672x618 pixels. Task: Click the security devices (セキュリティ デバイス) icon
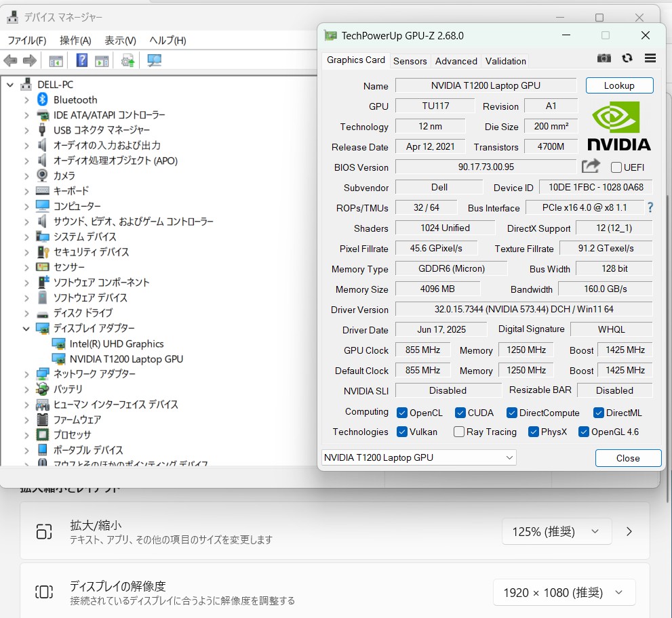pyautogui.click(x=43, y=252)
